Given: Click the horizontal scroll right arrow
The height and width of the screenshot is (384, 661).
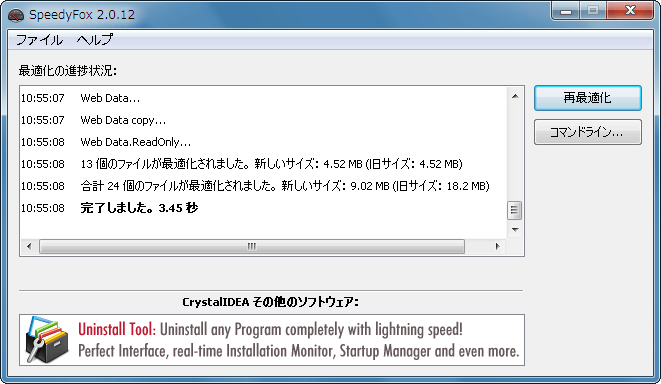Looking at the screenshot, I should tap(497, 246).
